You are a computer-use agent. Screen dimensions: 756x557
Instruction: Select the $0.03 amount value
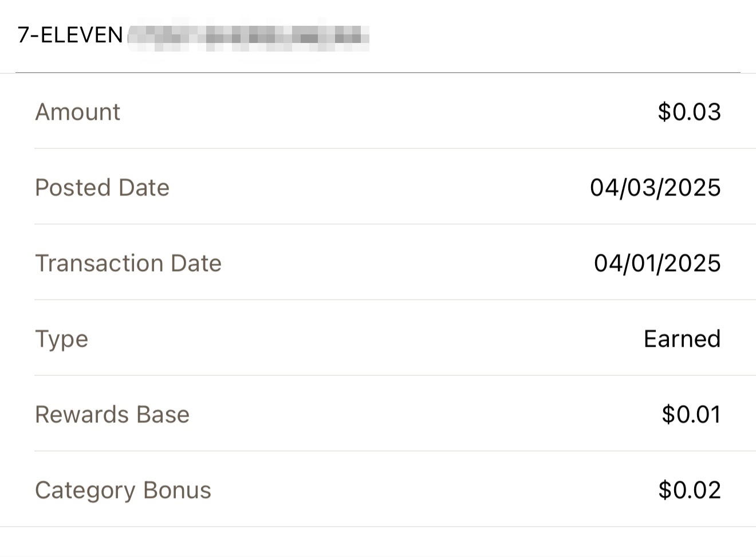click(689, 112)
